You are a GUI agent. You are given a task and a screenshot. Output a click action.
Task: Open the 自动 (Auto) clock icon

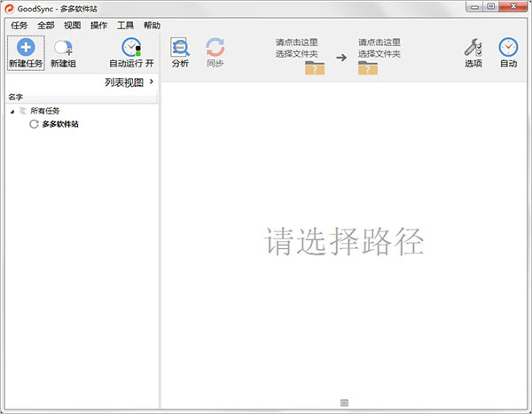[x=508, y=47]
